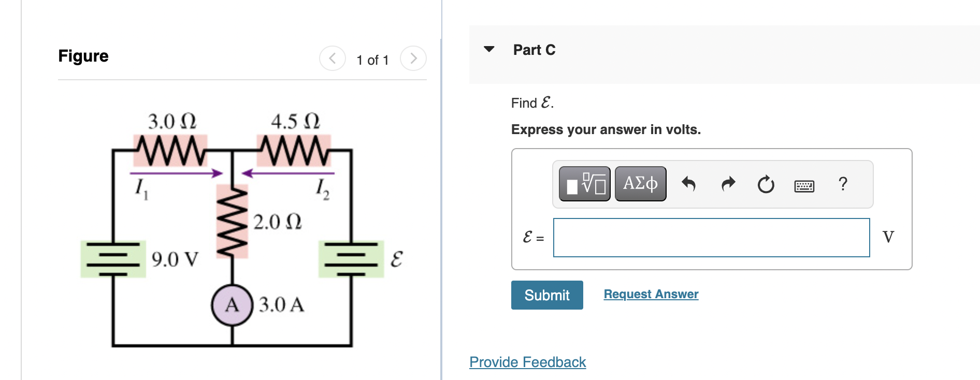This screenshot has width=980, height=380.
Task: Open the Request Answer link
Action: [x=651, y=294]
